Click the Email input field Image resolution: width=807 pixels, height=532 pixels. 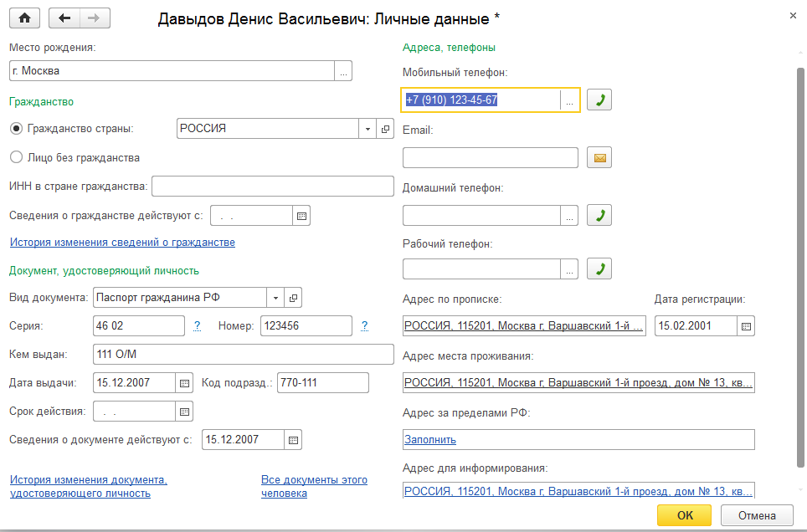(x=491, y=158)
